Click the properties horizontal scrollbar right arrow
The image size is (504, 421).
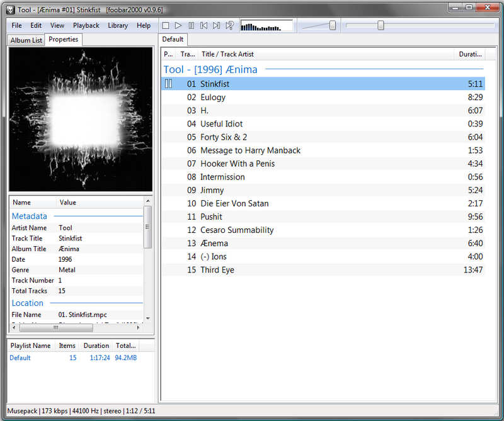point(138,328)
